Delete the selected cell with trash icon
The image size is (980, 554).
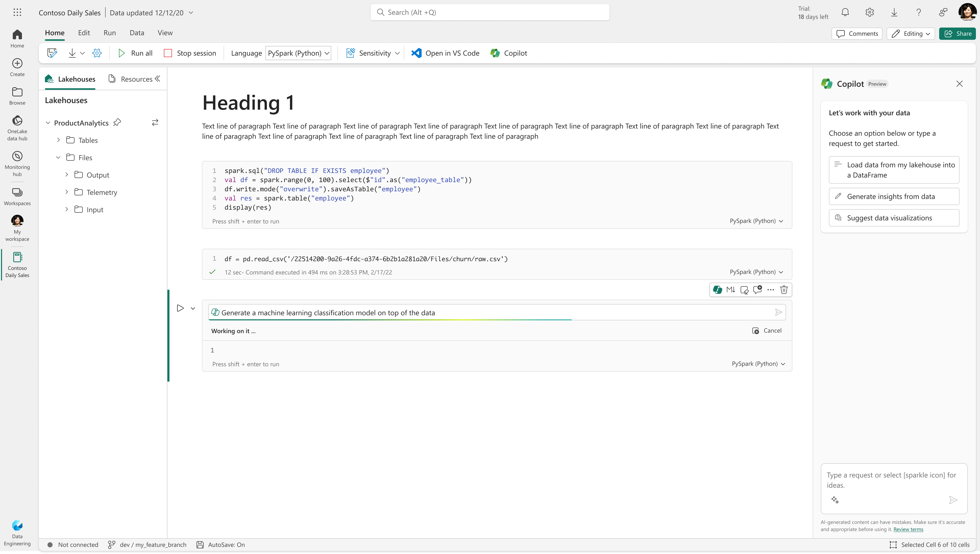(784, 290)
